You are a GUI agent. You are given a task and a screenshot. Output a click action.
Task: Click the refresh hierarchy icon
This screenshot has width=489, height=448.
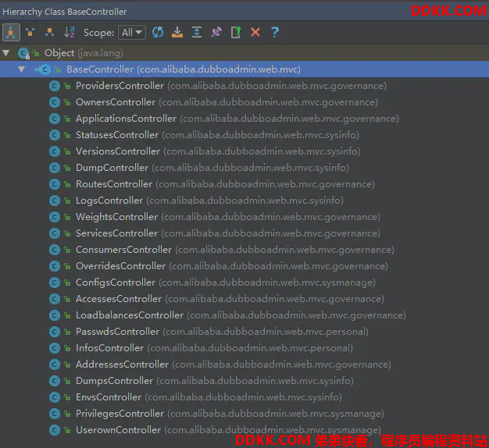(x=158, y=33)
